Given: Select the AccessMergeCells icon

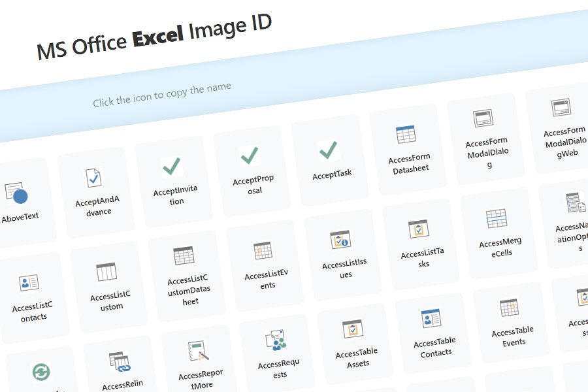Looking at the screenshot, I should (497, 218).
